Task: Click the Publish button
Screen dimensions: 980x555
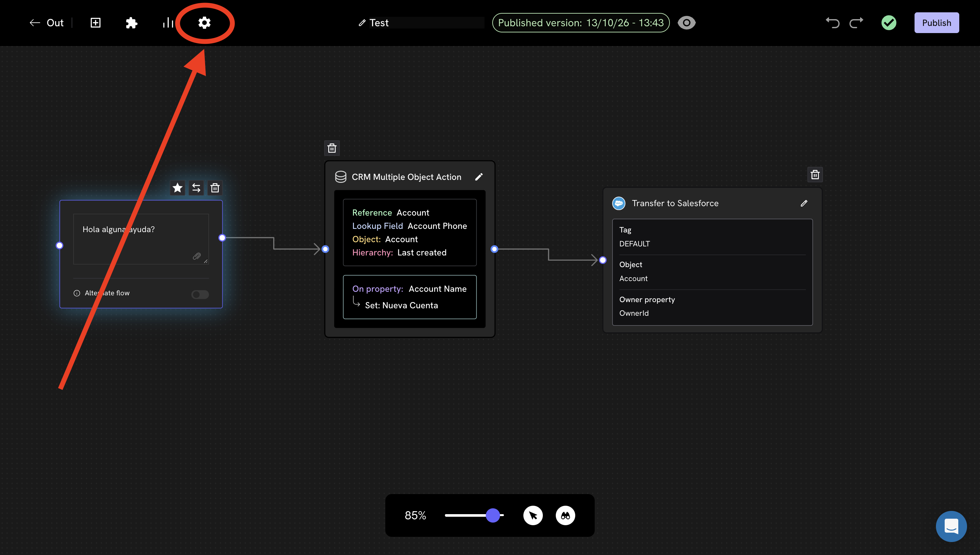Action: click(x=937, y=23)
